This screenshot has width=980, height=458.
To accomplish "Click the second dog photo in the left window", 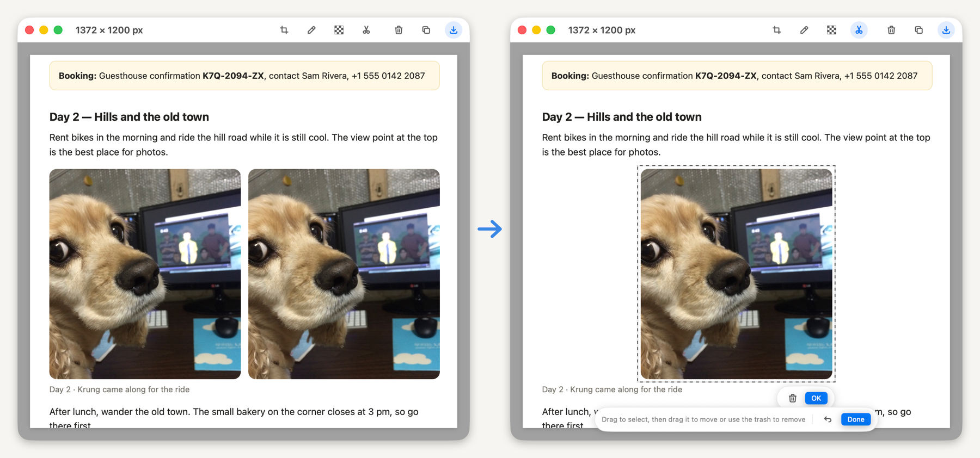I will coord(344,274).
